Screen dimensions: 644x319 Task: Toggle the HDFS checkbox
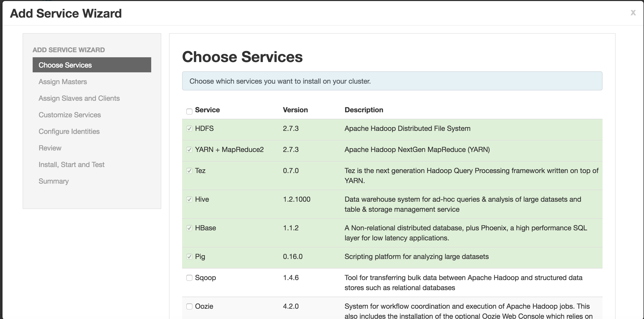click(x=189, y=129)
